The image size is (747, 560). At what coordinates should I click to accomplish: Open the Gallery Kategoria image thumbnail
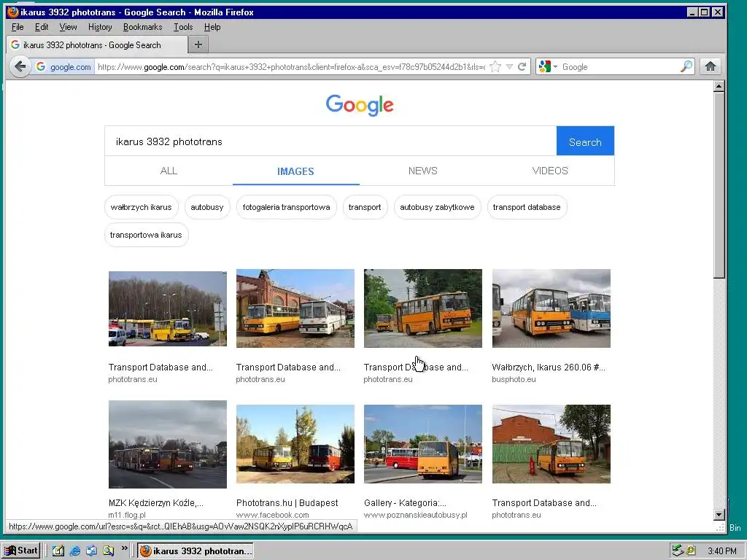(x=423, y=444)
